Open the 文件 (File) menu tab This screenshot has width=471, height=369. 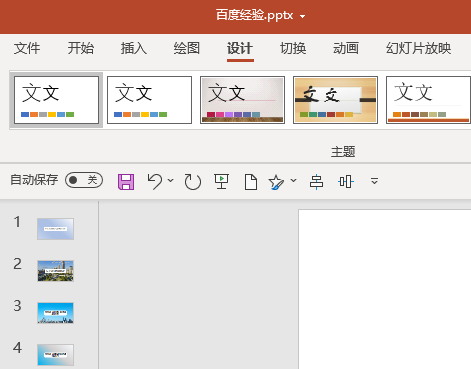pyautogui.click(x=27, y=48)
